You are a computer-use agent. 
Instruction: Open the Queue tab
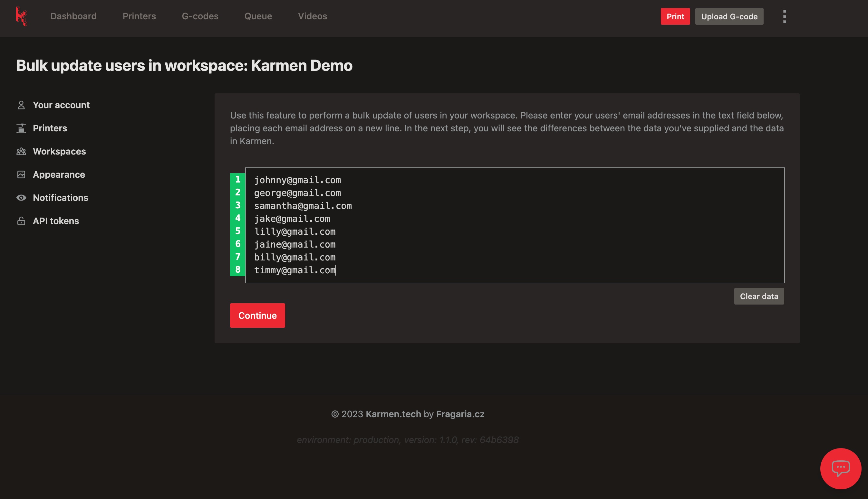pos(258,16)
